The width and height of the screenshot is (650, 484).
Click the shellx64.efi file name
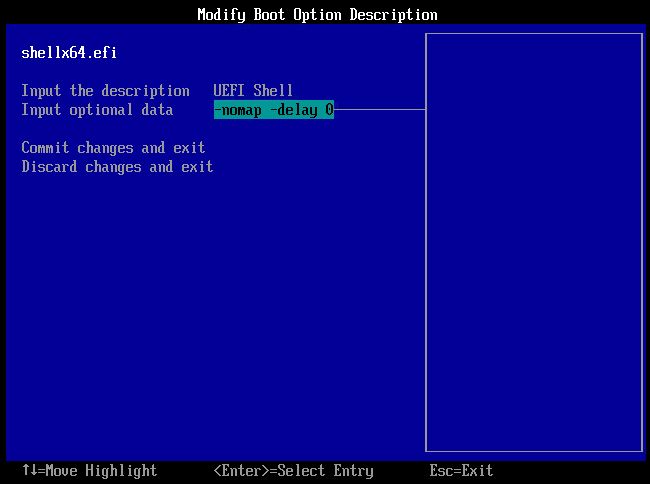tap(69, 53)
